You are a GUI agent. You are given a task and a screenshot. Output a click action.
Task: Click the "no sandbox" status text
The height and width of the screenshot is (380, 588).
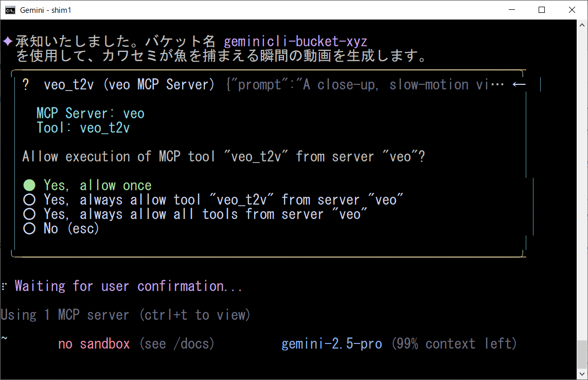(x=94, y=343)
